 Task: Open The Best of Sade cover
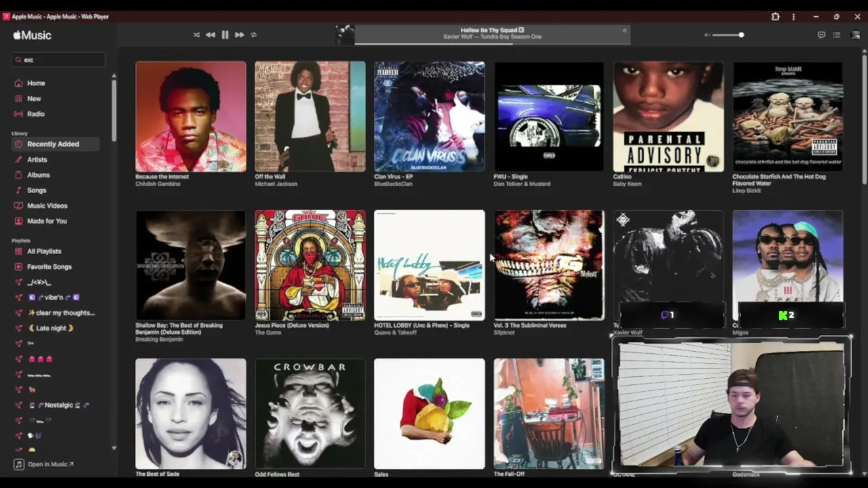[191, 413]
